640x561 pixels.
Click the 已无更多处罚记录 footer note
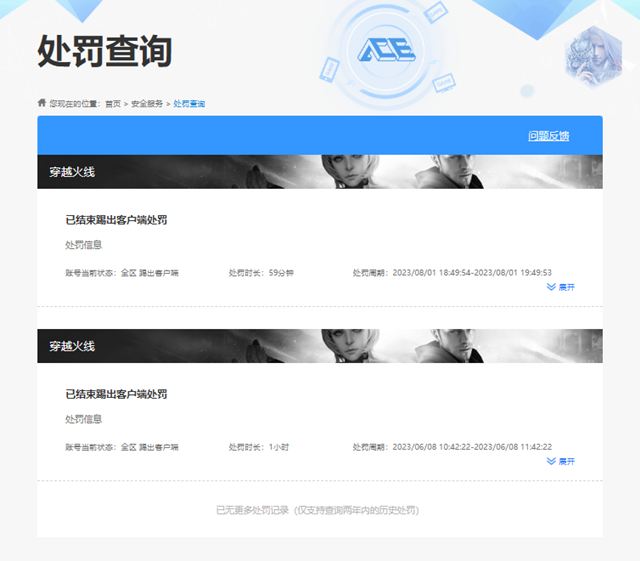pos(318,510)
